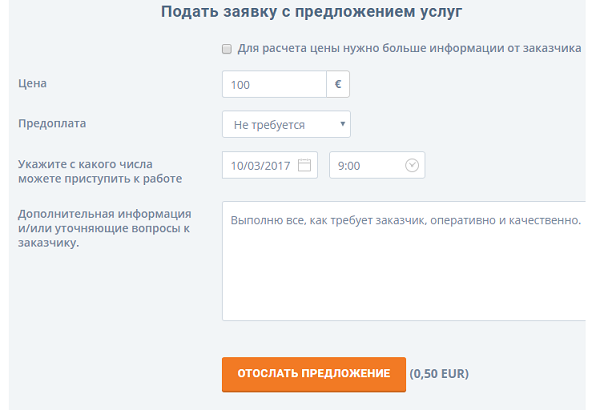Screen dimensions: 600x410
Task: Click the euro currency symbol beside price
Action: coord(338,85)
